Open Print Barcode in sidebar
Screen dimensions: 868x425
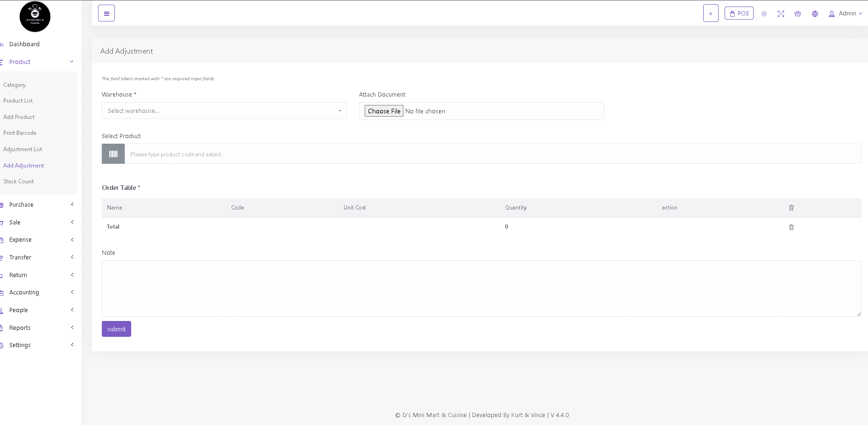pyautogui.click(x=20, y=133)
